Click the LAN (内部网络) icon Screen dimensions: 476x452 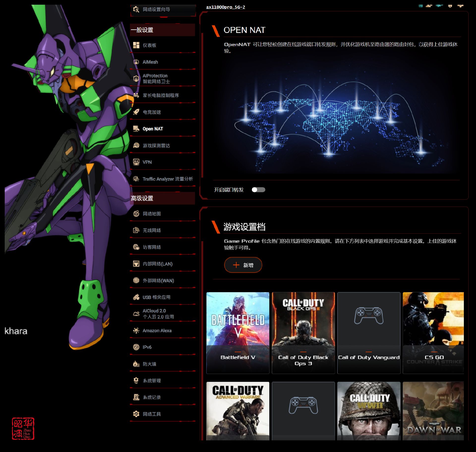point(136,264)
